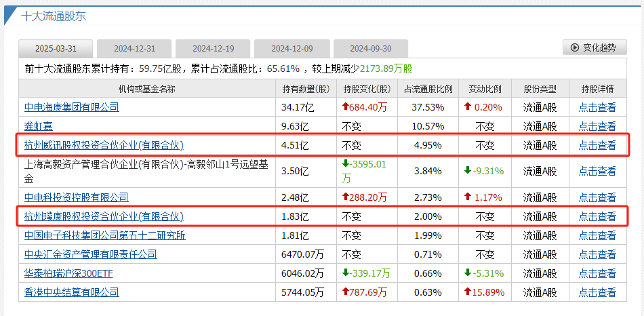The image size is (644, 316).
Task: Click 点击查看 for 杭州璞康 row
Action: click(x=598, y=216)
